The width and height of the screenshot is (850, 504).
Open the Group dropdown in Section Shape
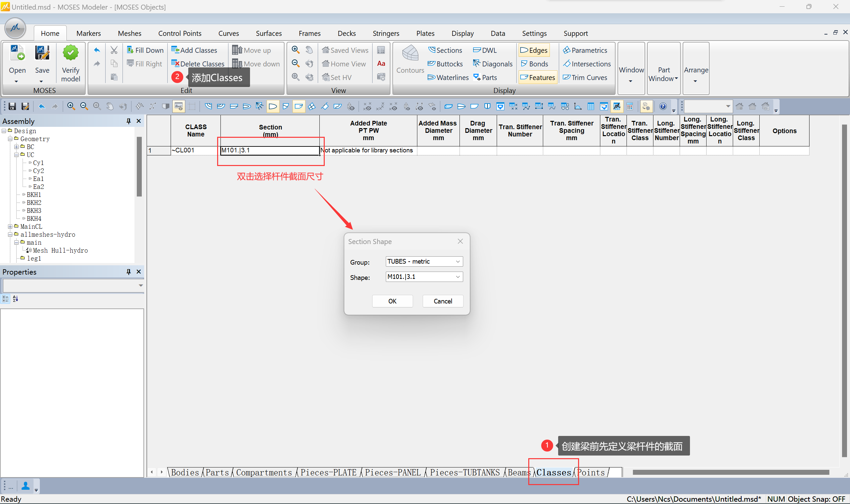click(458, 262)
